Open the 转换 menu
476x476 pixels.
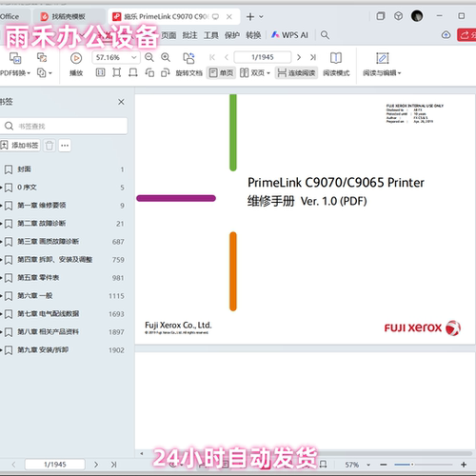(x=253, y=35)
